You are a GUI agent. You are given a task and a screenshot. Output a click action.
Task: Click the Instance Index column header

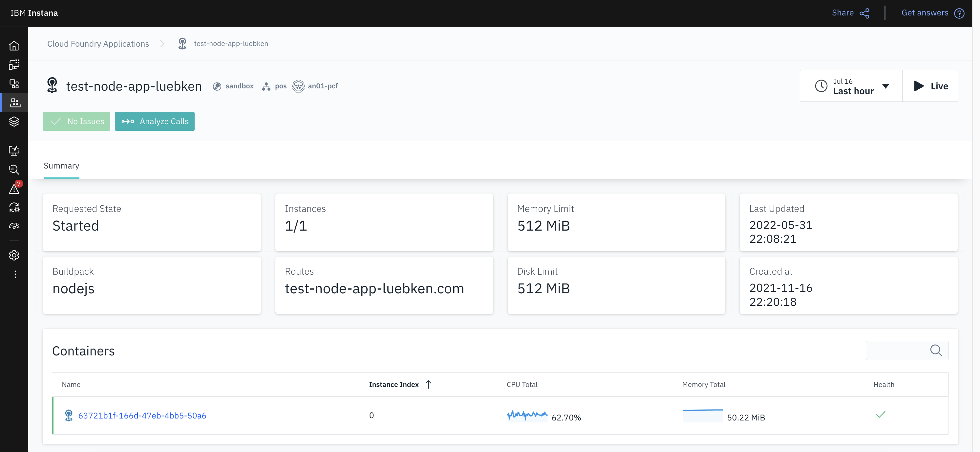394,385
